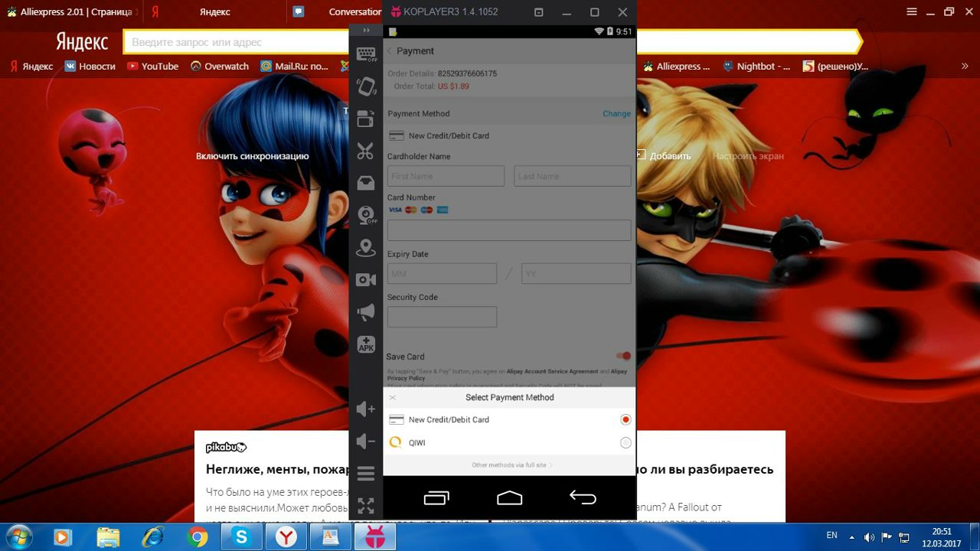Click the Card Number input field
The width and height of the screenshot is (980, 551).
click(x=509, y=230)
